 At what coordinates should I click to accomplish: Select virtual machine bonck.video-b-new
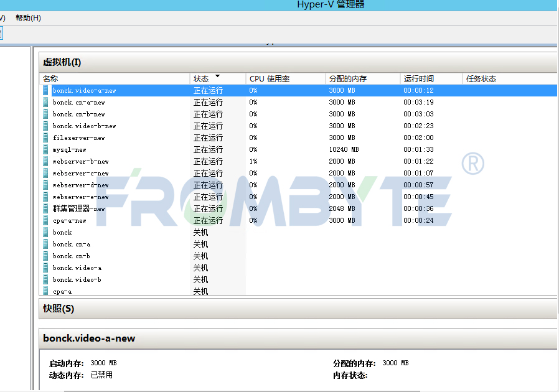coord(85,126)
